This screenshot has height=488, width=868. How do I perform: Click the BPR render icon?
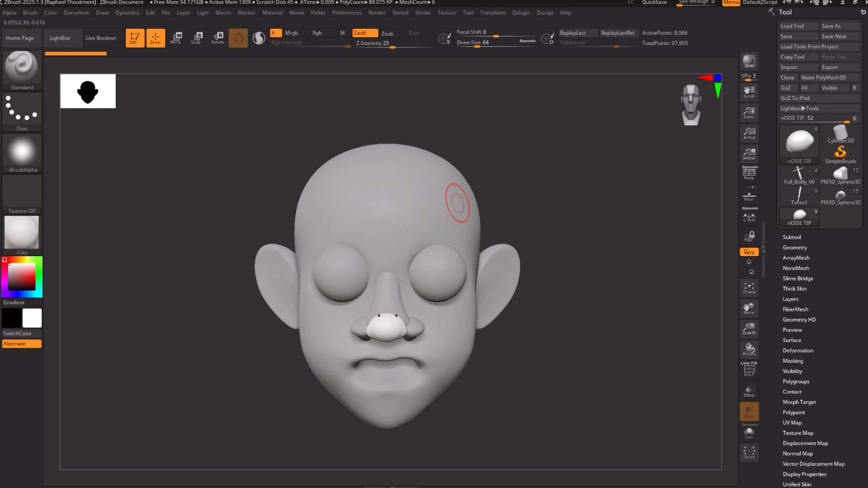tap(749, 61)
